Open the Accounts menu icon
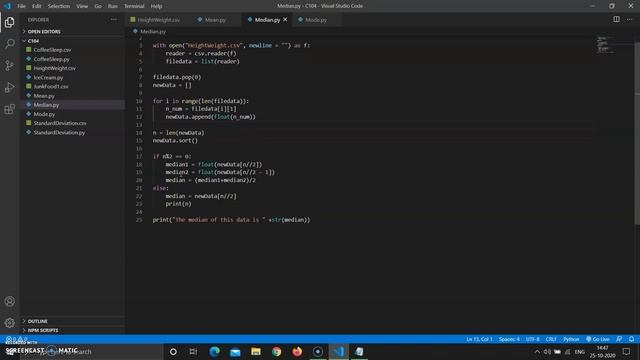The image size is (640, 360). (x=9, y=301)
